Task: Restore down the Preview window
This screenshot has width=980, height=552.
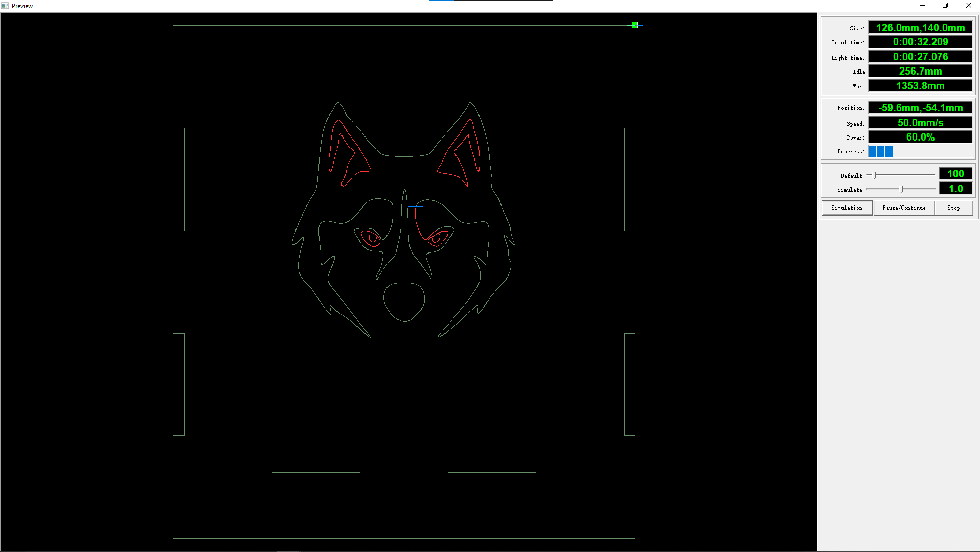Action: pos(945,6)
